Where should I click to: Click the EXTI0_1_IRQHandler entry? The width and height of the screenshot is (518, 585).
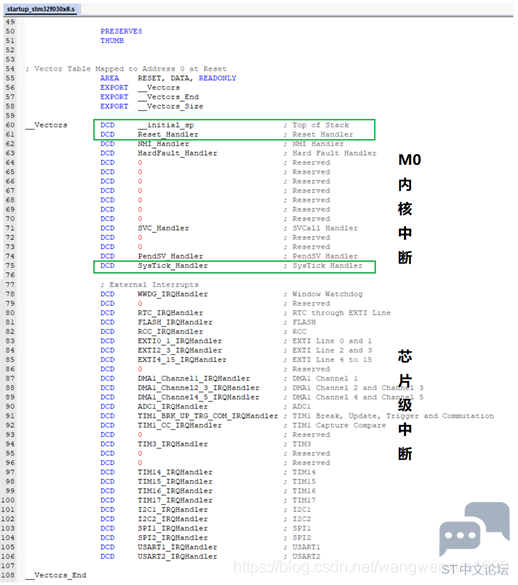[x=180, y=341]
